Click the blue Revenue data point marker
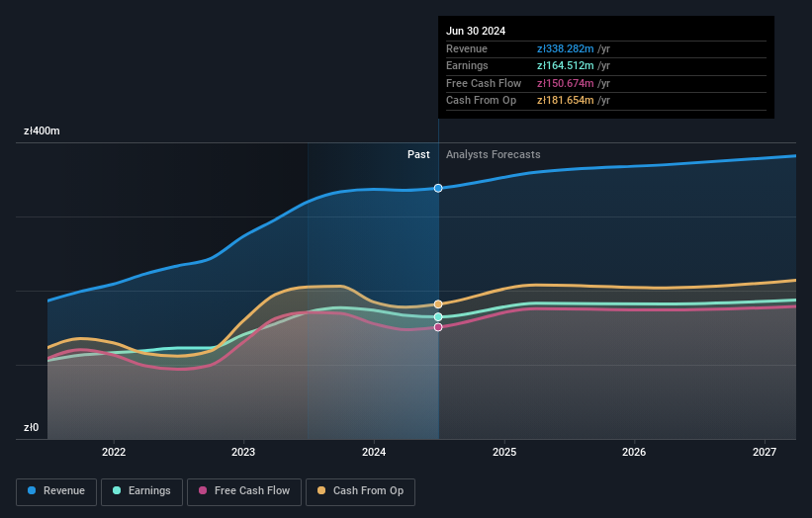The width and height of the screenshot is (812, 518). (438, 189)
